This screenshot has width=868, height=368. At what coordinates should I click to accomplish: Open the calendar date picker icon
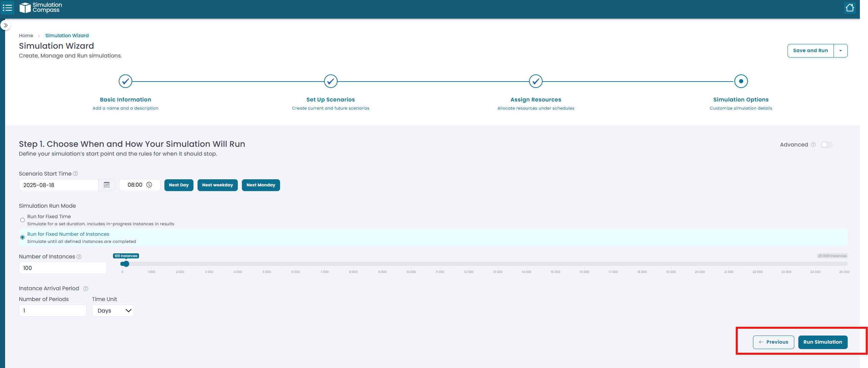(x=107, y=185)
